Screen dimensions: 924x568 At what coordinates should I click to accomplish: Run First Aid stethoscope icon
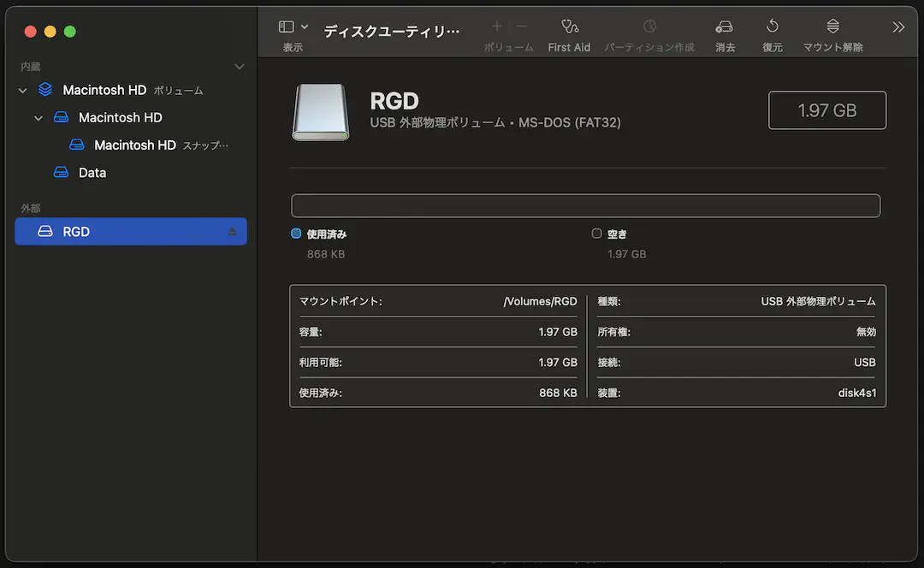[x=569, y=27]
